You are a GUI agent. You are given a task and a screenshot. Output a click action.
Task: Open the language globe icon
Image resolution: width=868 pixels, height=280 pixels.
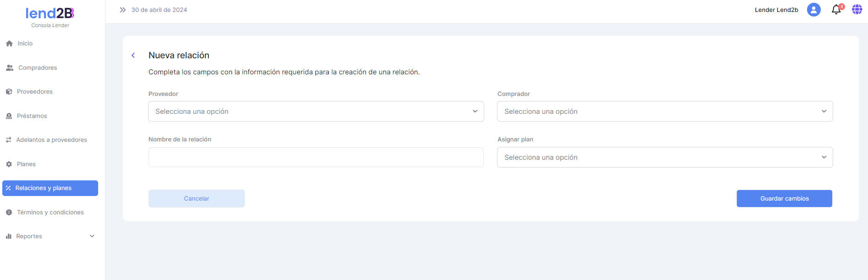857,10
